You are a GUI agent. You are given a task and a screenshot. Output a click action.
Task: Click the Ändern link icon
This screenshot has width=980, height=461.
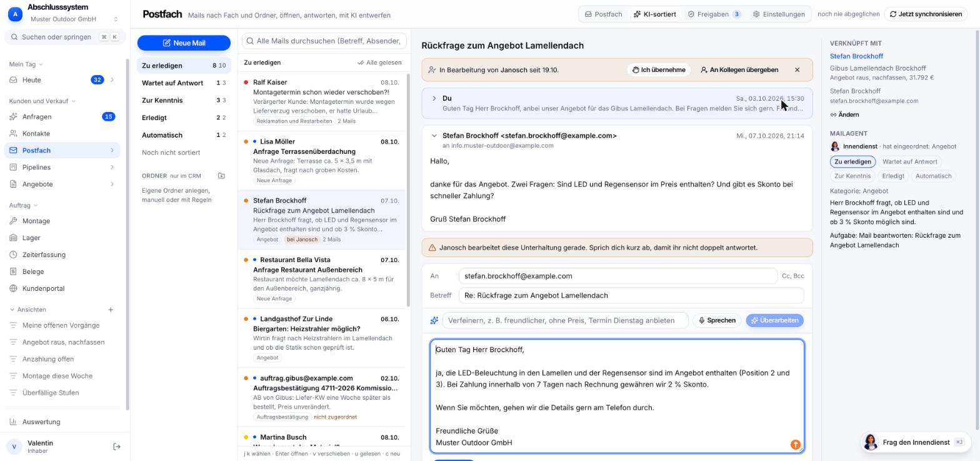coord(833,114)
